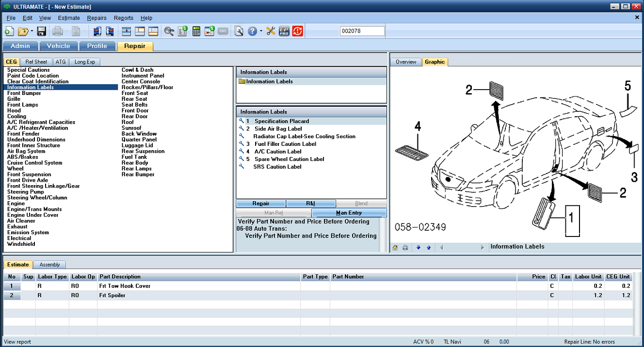Select the Long Exp tab
Viewport: 644px width, 347px height.
pos(85,62)
